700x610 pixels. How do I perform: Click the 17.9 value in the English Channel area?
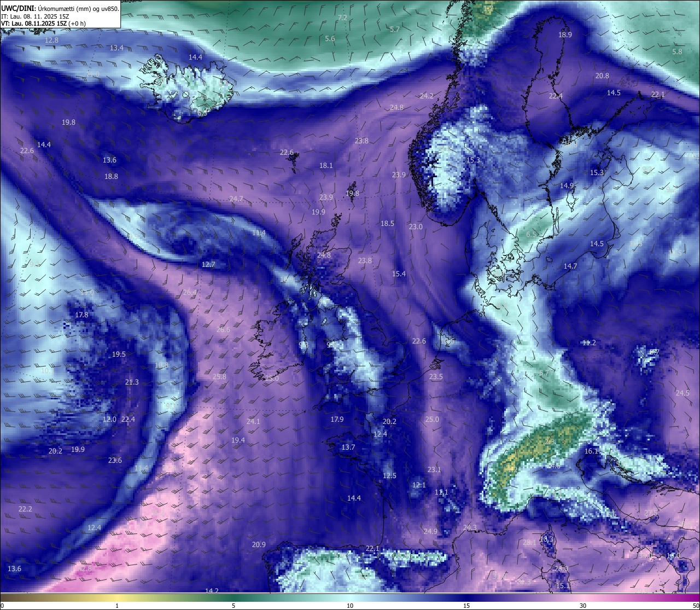(x=337, y=420)
